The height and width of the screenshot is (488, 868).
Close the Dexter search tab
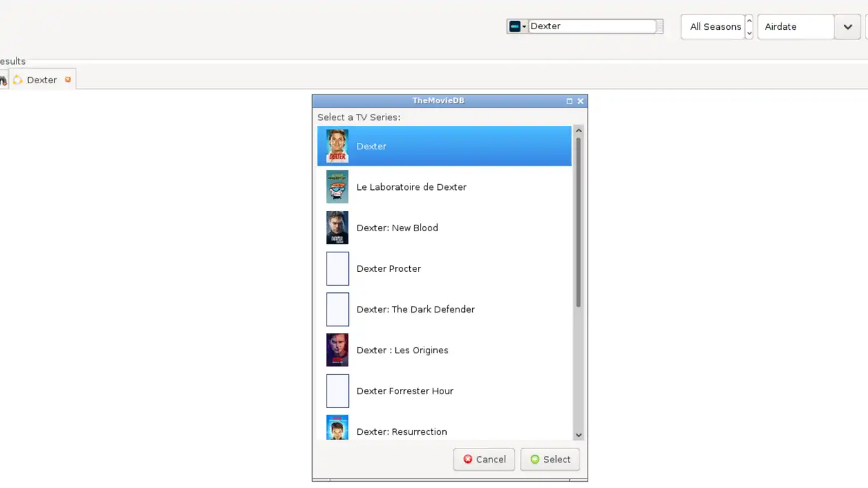tap(68, 79)
